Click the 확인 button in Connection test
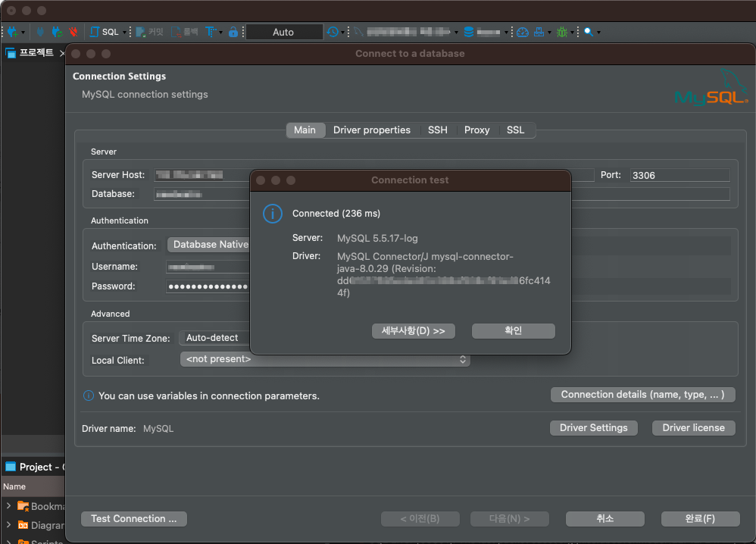 coord(513,331)
